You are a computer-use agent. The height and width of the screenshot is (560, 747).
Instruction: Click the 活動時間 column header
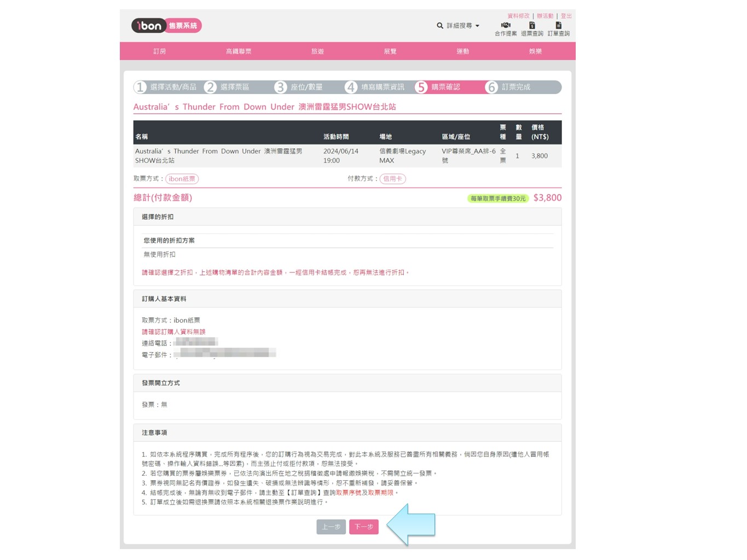point(336,137)
